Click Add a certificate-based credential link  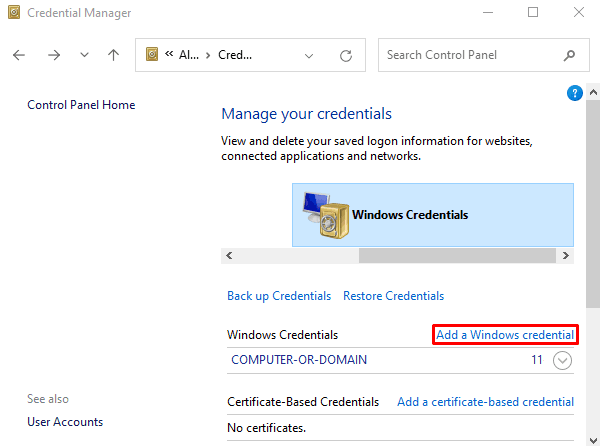pos(486,402)
